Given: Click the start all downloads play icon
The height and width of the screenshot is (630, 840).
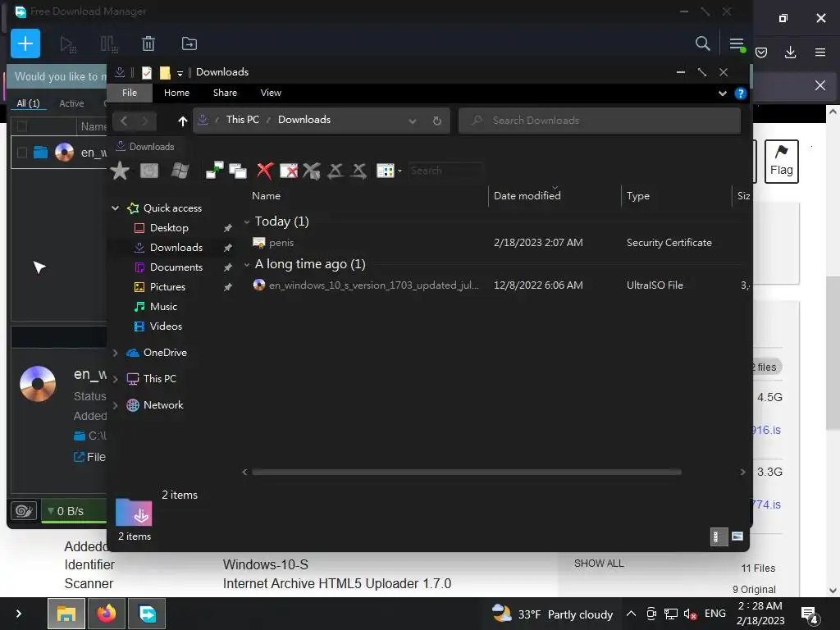Looking at the screenshot, I should (68, 44).
